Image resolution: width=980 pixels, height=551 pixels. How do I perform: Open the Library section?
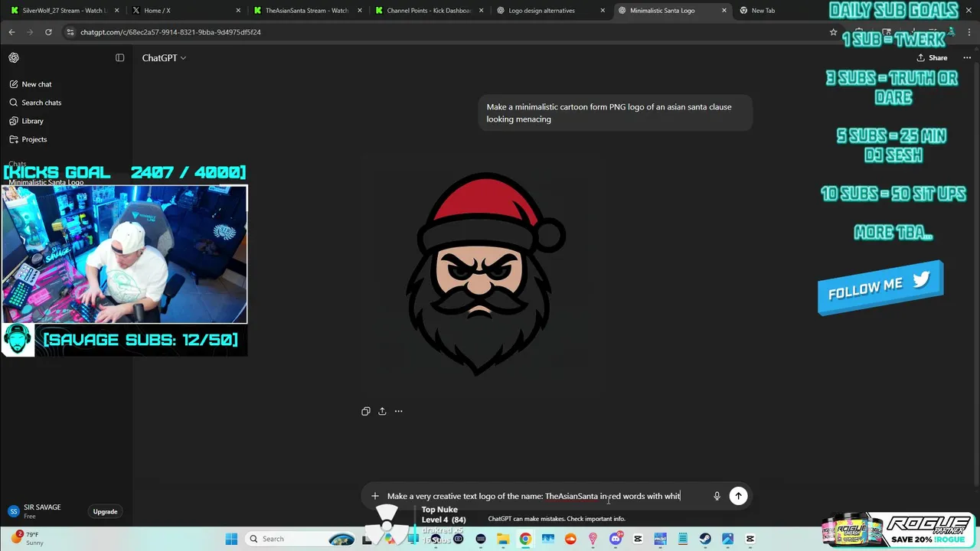[27, 121]
